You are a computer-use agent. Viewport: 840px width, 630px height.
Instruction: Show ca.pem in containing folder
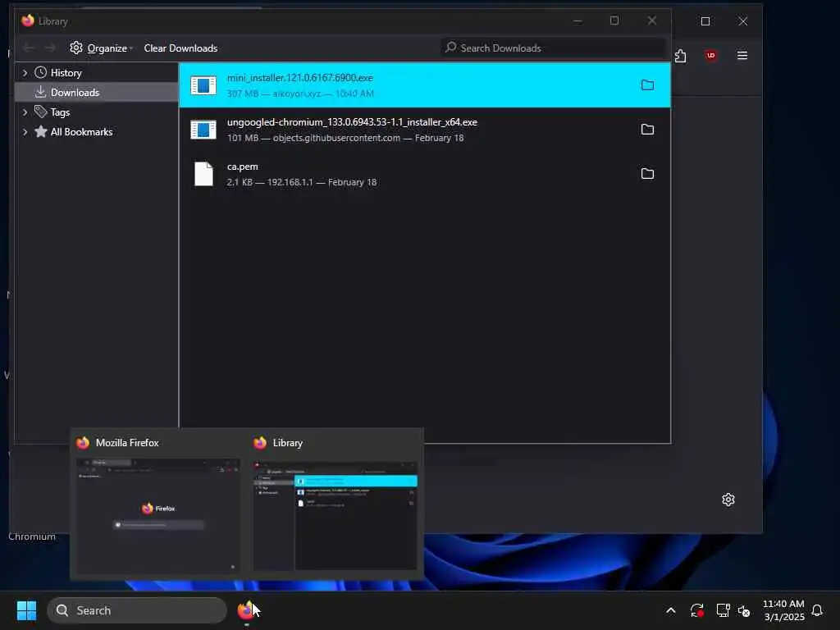coord(647,174)
